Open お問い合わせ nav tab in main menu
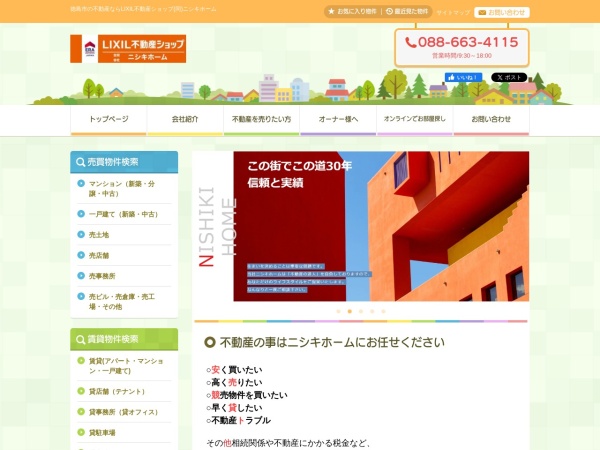 tap(491, 120)
